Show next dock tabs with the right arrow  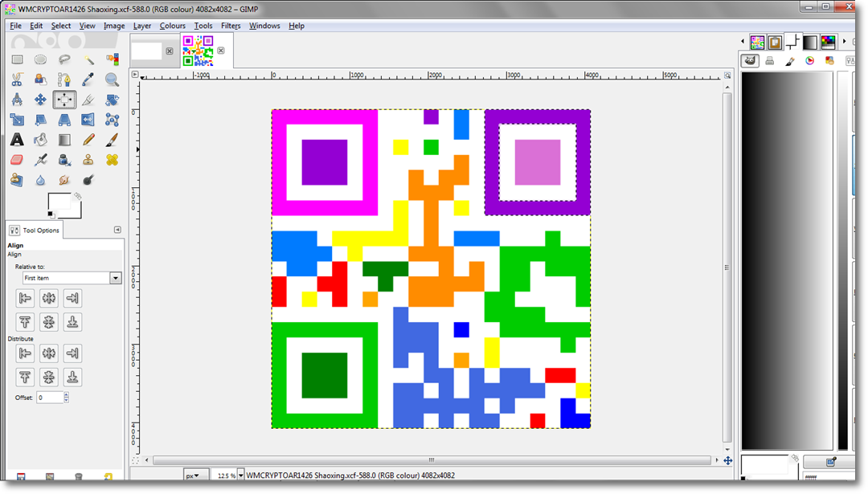(844, 42)
